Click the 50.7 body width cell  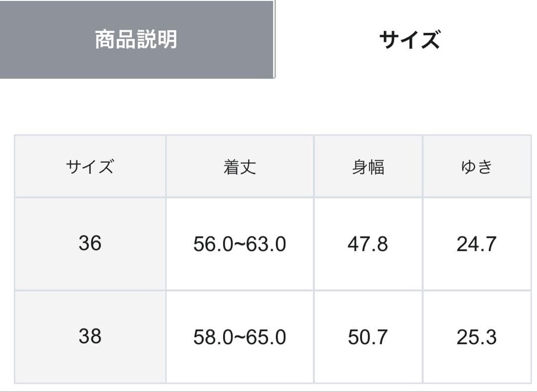click(368, 337)
